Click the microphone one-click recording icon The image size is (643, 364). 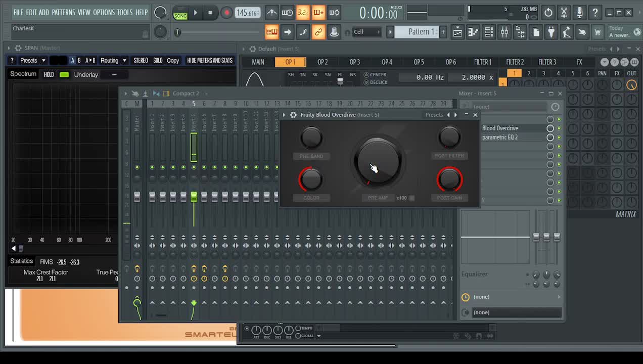tap(580, 12)
